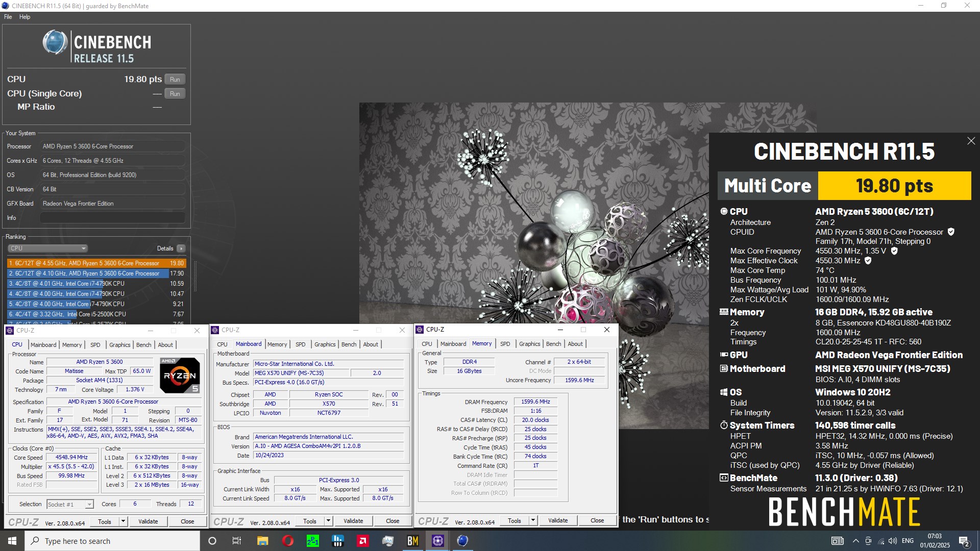Run the CPU Single Core benchmark

[x=175, y=94]
